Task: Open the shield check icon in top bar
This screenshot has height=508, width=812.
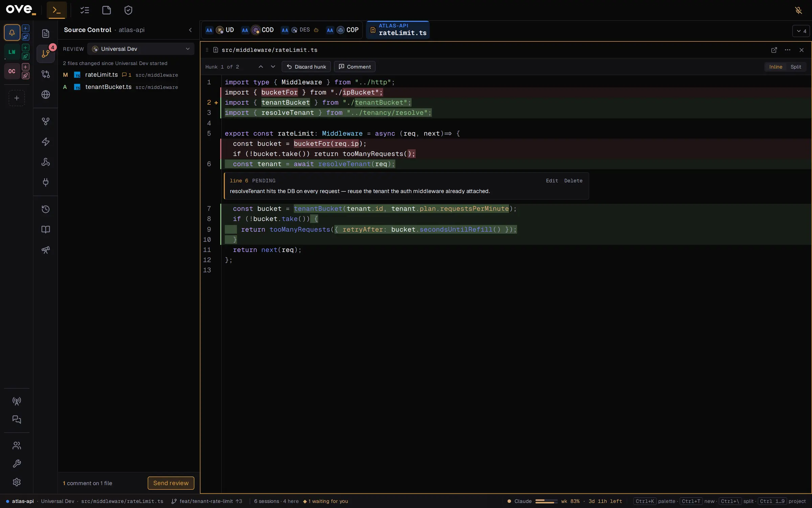Action: click(x=128, y=10)
